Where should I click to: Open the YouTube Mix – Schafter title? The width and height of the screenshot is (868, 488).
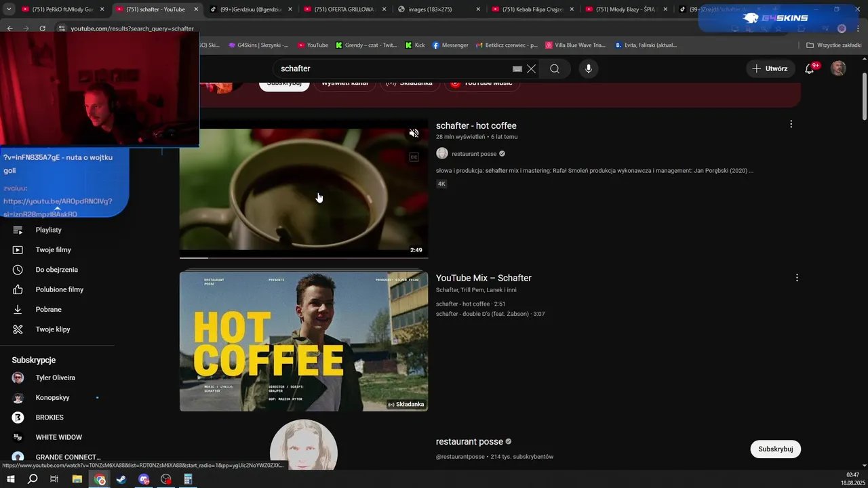click(x=484, y=278)
